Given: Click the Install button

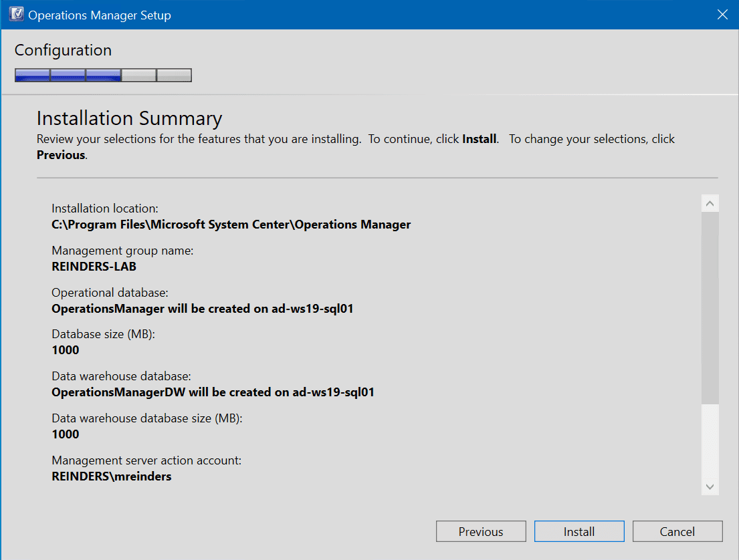Looking at the screenshot, I should [579, 531].
